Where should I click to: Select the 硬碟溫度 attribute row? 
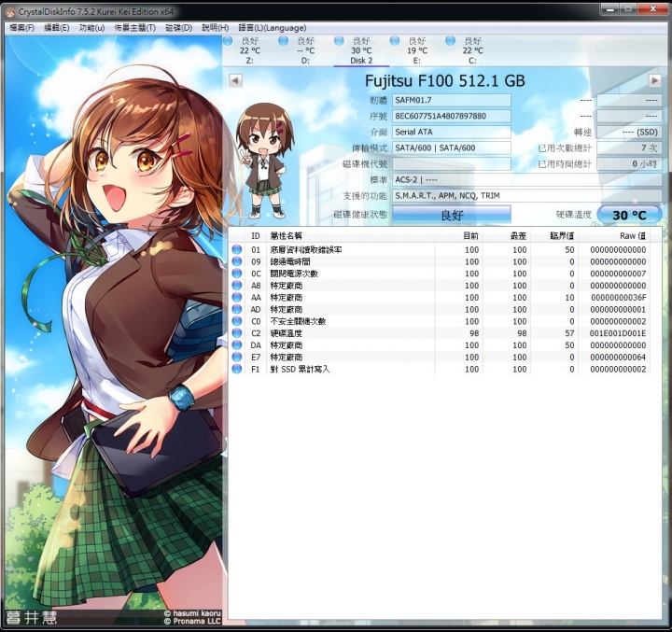440,333
